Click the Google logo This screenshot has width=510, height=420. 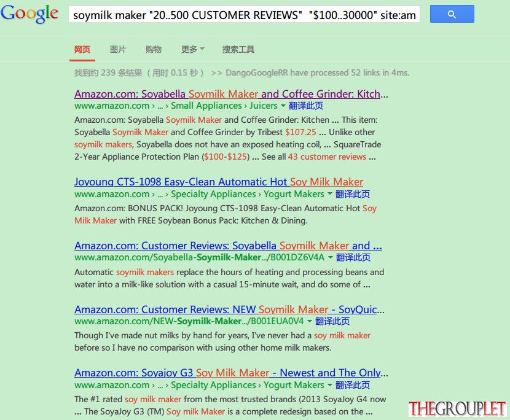click(x=29, y=14)
